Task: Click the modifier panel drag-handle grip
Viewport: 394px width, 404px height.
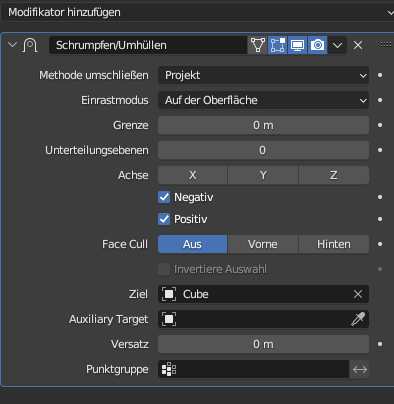Action: click(x=386, y=45)
